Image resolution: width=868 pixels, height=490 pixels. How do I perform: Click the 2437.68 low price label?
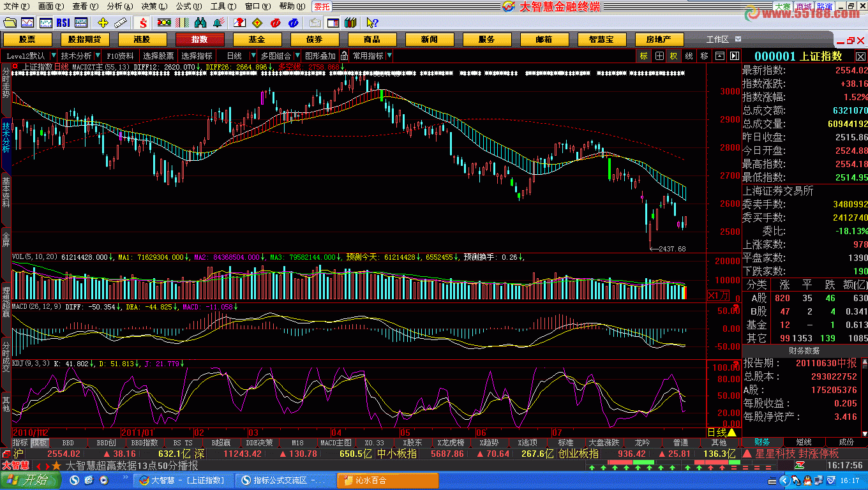coord(672,249)
